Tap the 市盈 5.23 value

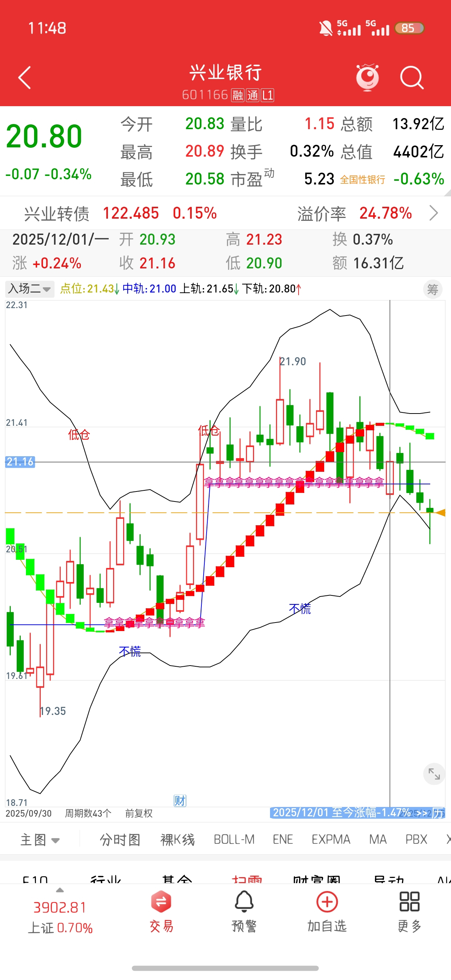tap(319, 179)
